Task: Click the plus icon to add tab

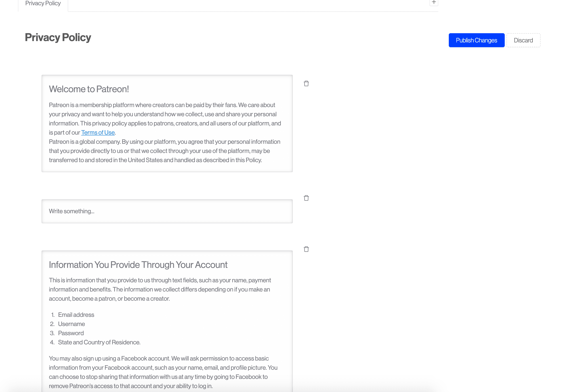Action: (x=434, y=2)
